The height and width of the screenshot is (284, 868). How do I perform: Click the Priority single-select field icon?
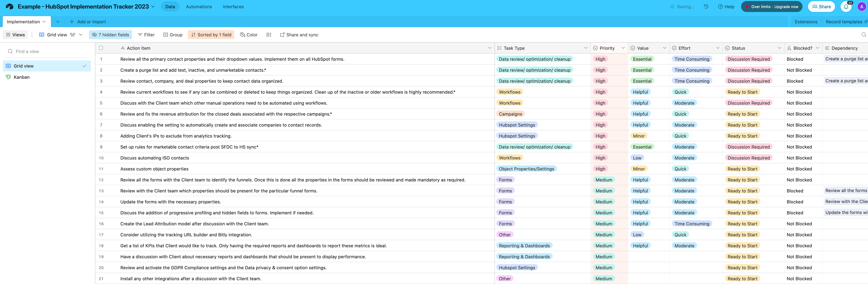[x=595, y=48]
